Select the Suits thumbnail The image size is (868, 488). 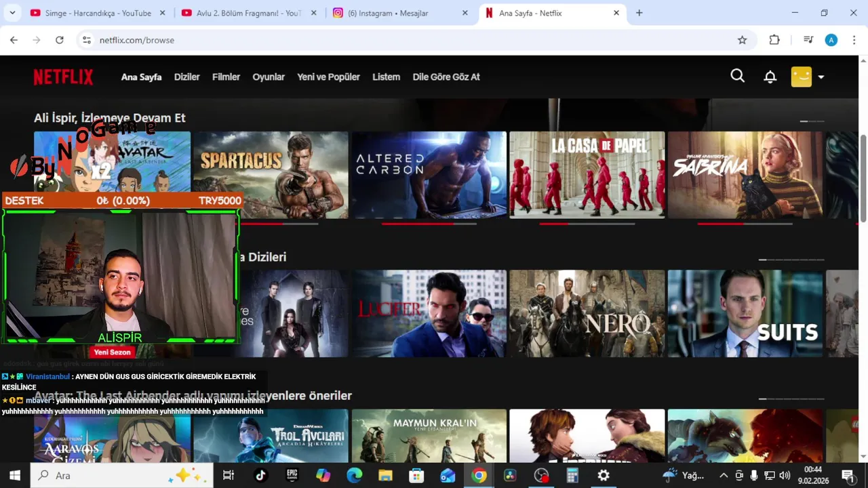point(745,314)
